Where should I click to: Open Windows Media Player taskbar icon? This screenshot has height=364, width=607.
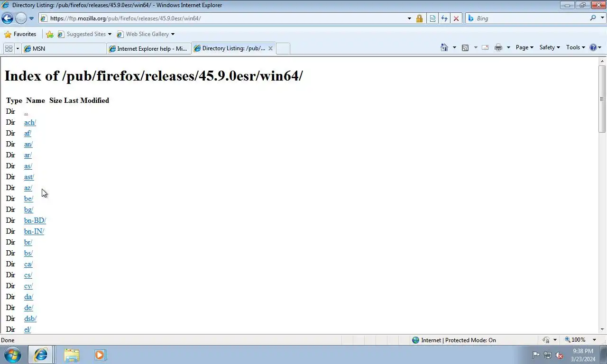click(100, 355)
